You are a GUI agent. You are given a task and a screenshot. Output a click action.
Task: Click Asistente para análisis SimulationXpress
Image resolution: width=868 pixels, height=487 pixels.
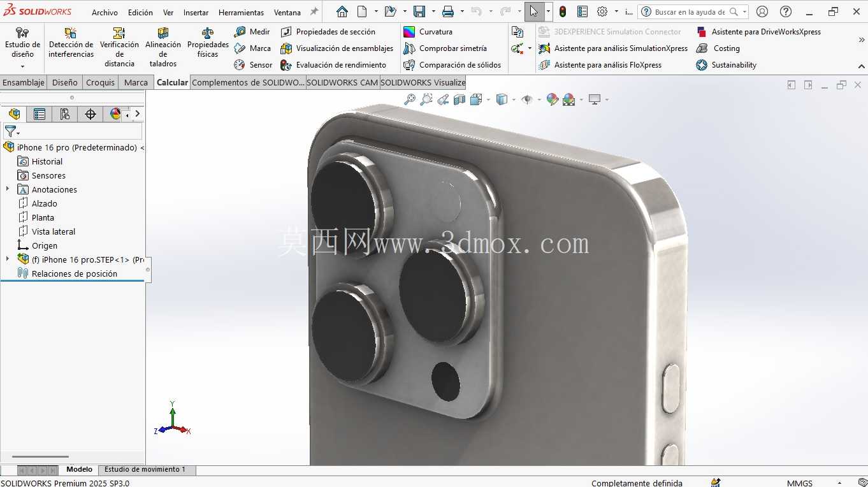click(x=613, y=48)
